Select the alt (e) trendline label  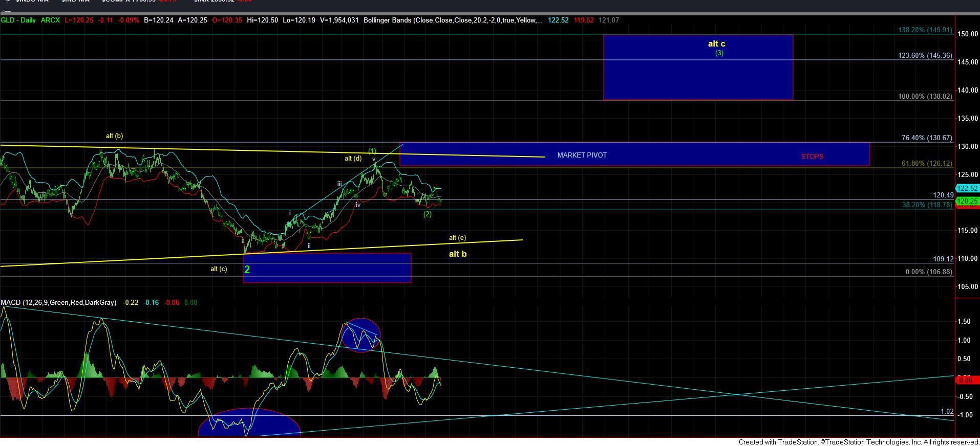click(457, 238)
